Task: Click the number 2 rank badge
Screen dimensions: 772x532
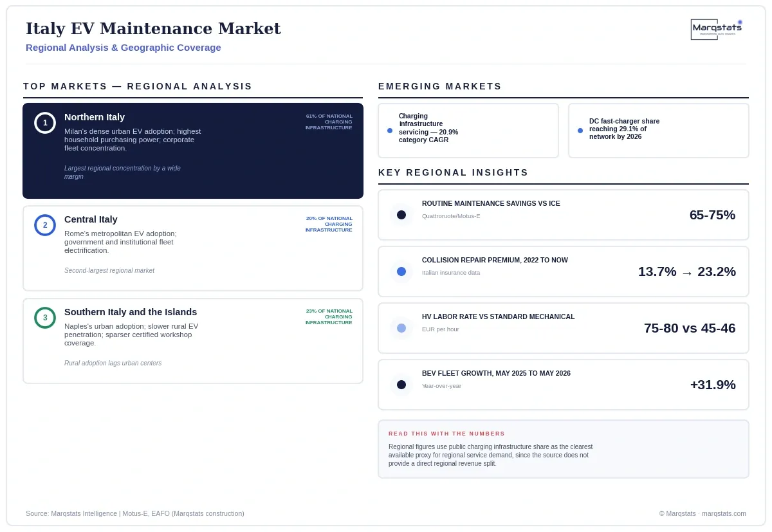Action: 45,225
